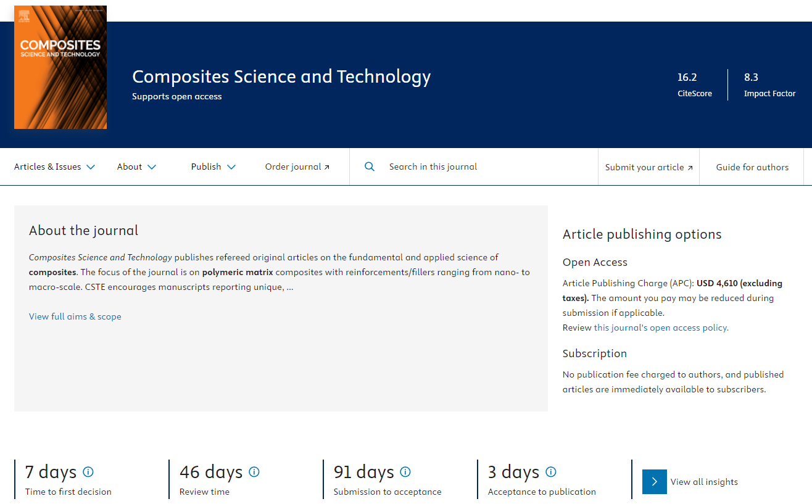This screenshot has height=504, width=812.
Task: Open the Order journal link
Action: tap(297, 167)
